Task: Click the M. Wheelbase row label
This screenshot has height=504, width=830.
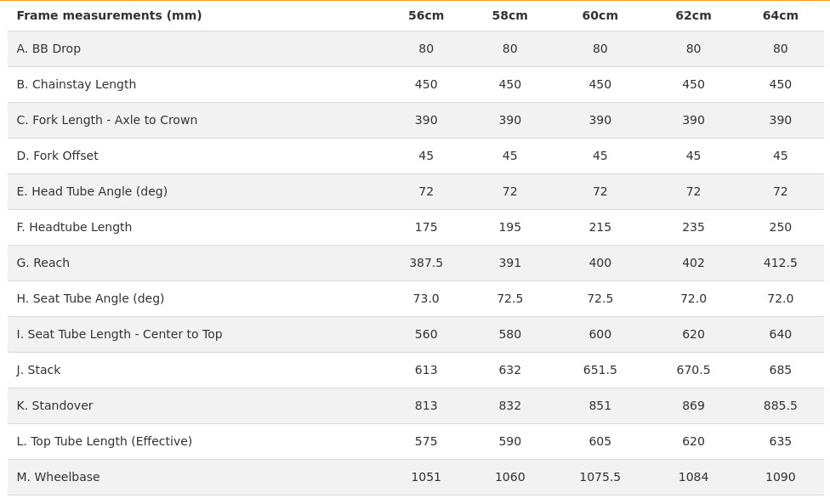Action: [58, 477]
